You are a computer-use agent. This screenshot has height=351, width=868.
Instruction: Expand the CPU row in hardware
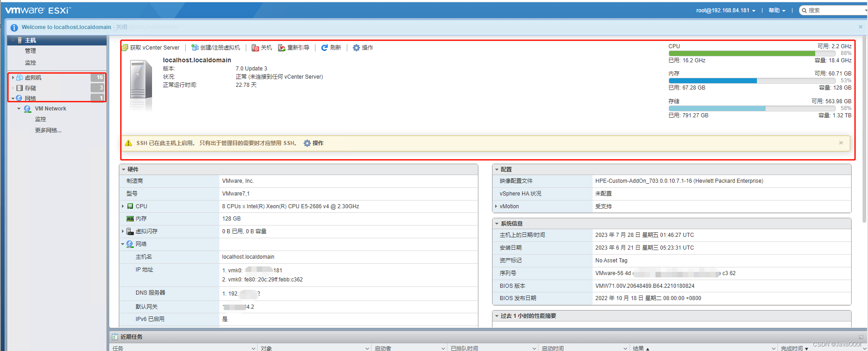tap(123, 206)
